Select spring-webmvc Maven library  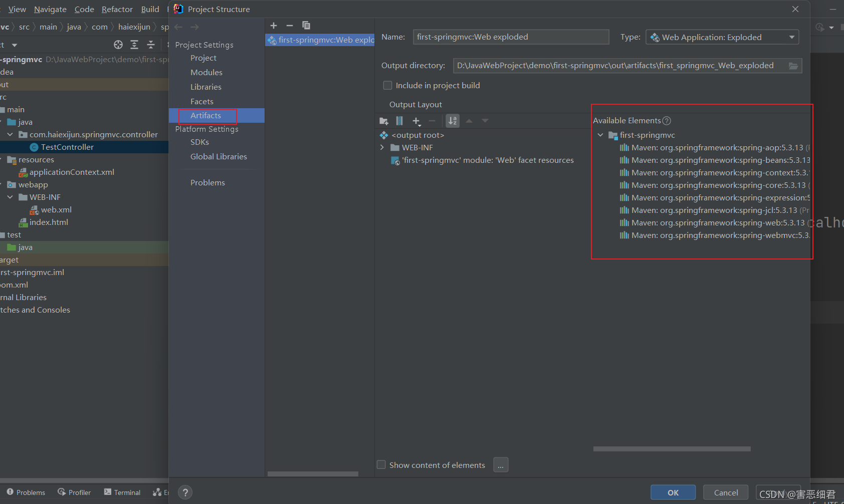(715, 235)
